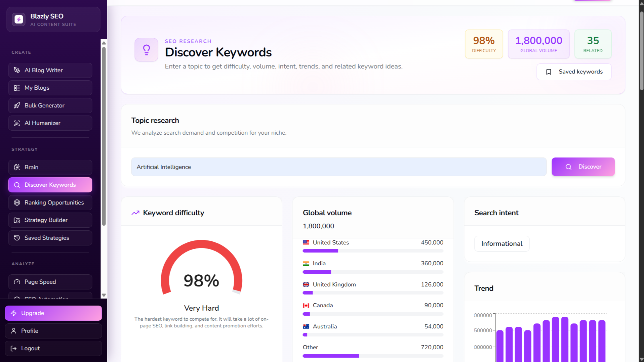Open the Profile page

(53, 331)
